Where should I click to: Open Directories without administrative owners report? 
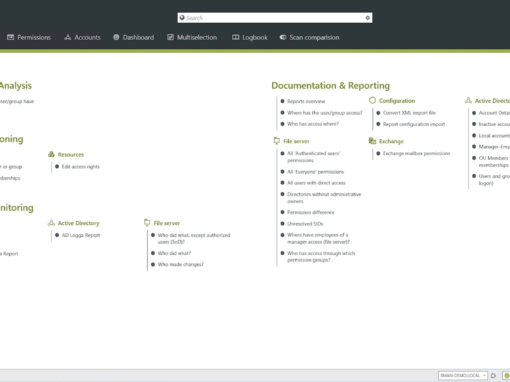pos(324,198)
